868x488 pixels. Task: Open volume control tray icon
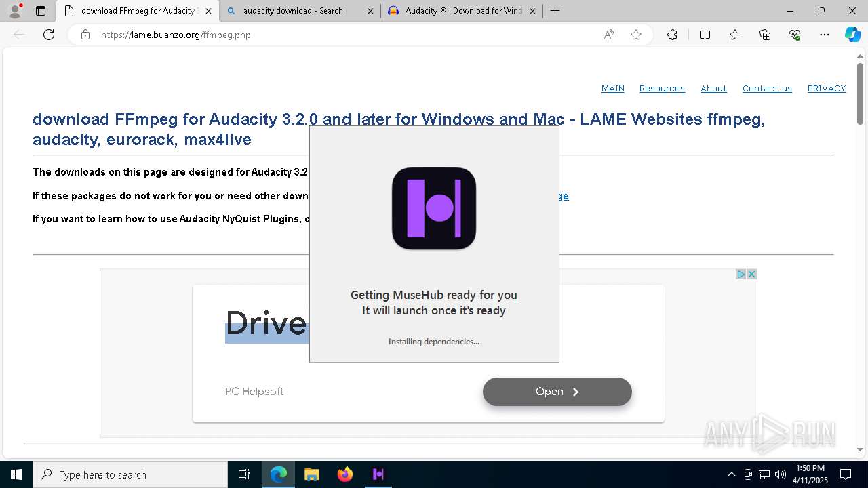coord(781,474)
